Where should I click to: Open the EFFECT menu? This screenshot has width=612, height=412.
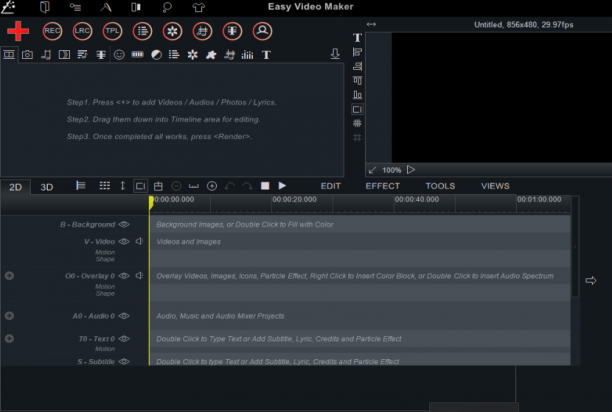(382, 186)
